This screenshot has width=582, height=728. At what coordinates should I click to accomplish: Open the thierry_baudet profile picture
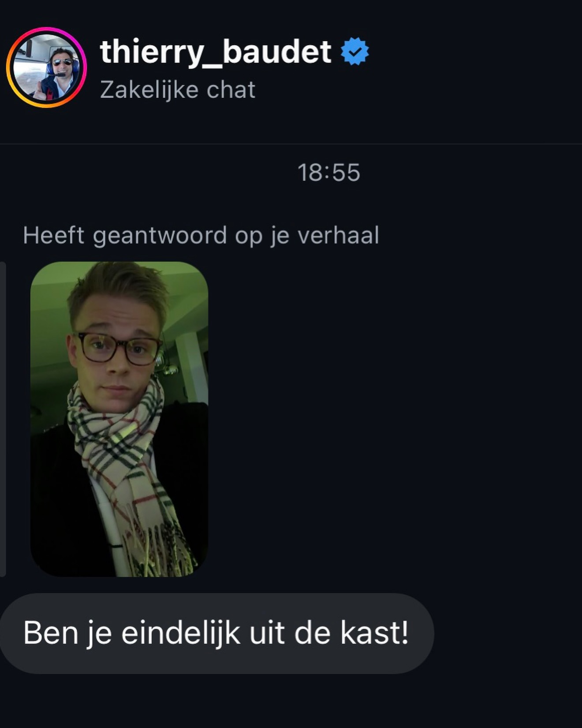(46, 68)
